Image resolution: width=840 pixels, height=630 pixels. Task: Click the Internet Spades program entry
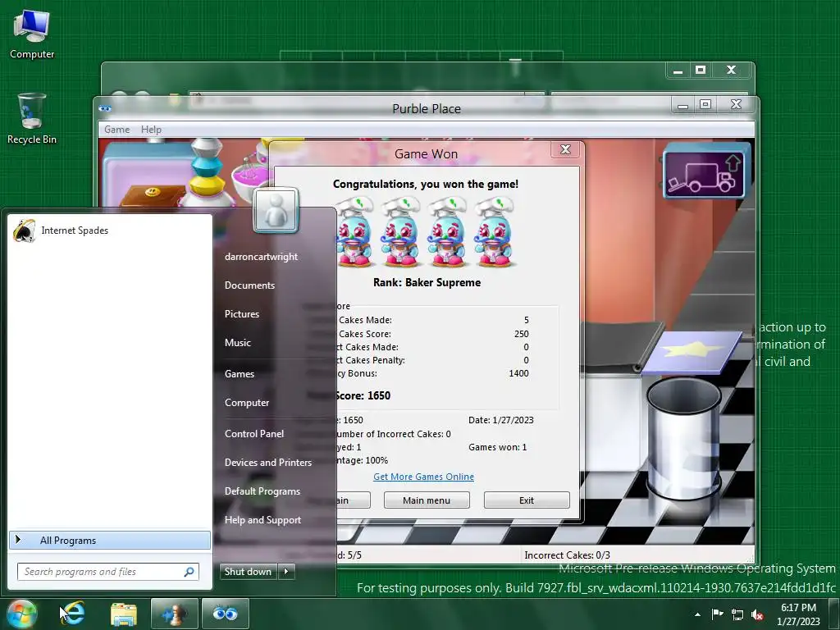[110, 231]
